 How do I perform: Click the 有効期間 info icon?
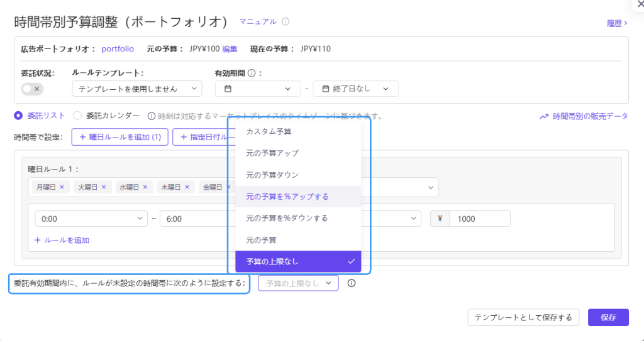[252, 73]
